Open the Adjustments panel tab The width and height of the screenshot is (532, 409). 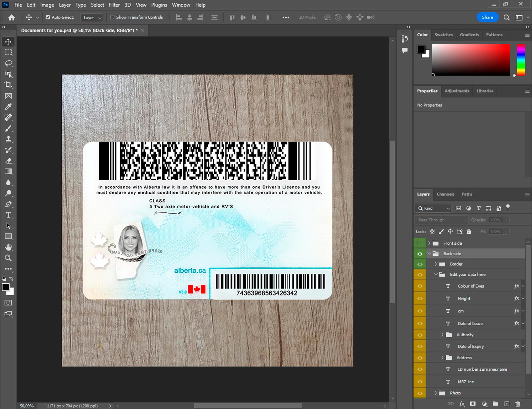pos(456,91)
